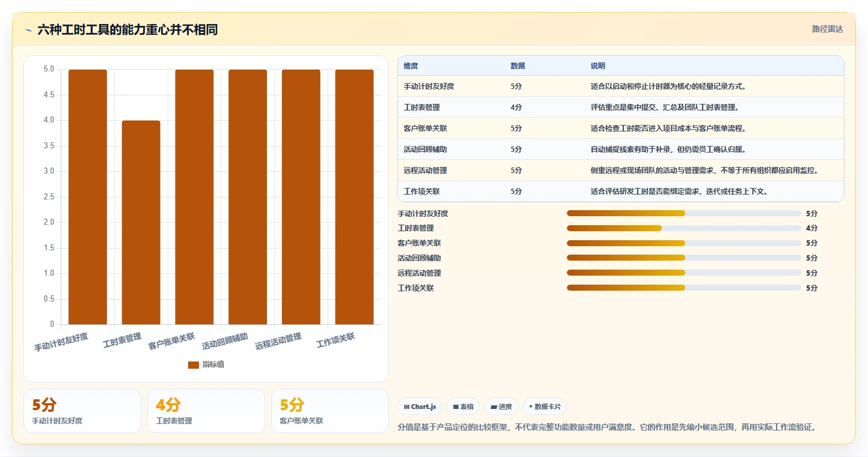This screenshot has width=868, height=457.
Task: Click the 指标值 legend text
Action: click(x=213, y=365)
